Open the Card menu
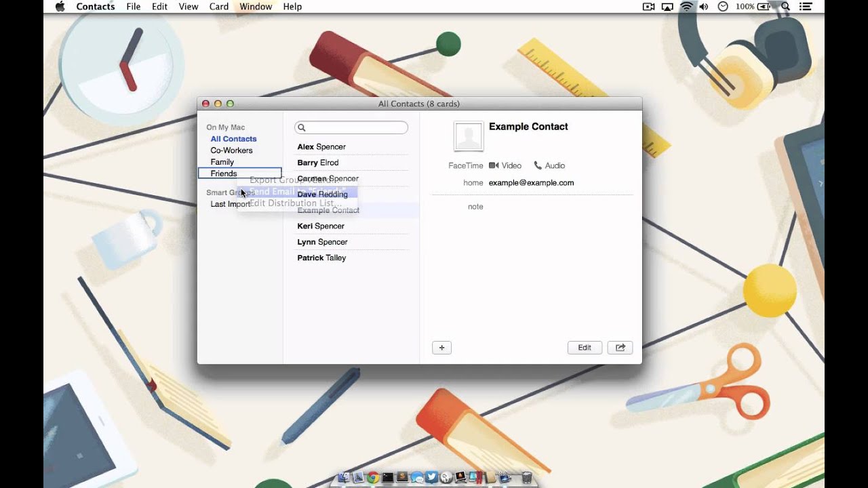868x488 pixels. (219, 6)
